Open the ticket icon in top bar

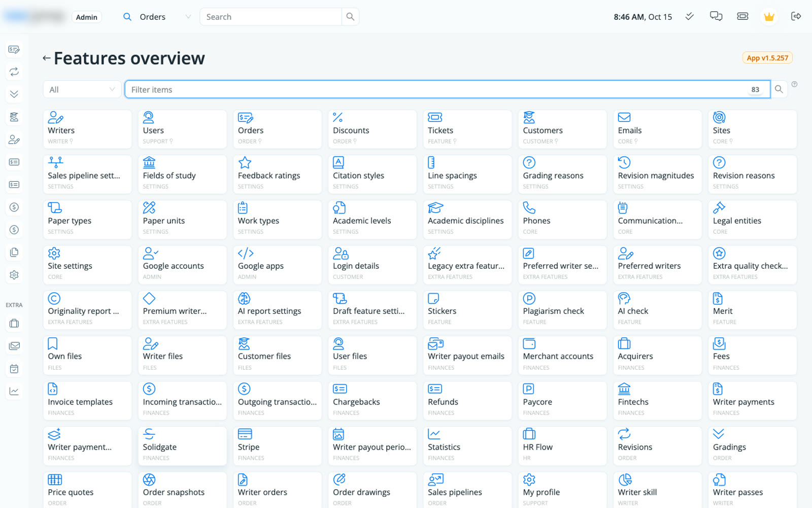point(742,17)
